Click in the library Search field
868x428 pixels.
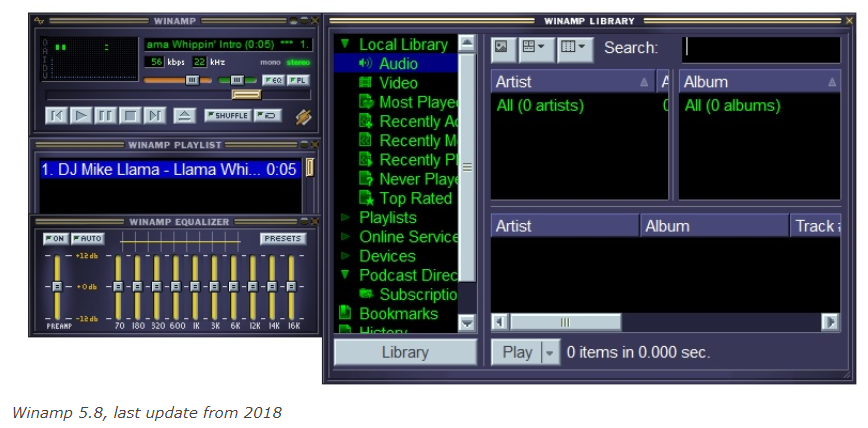(x=760, y=48)
